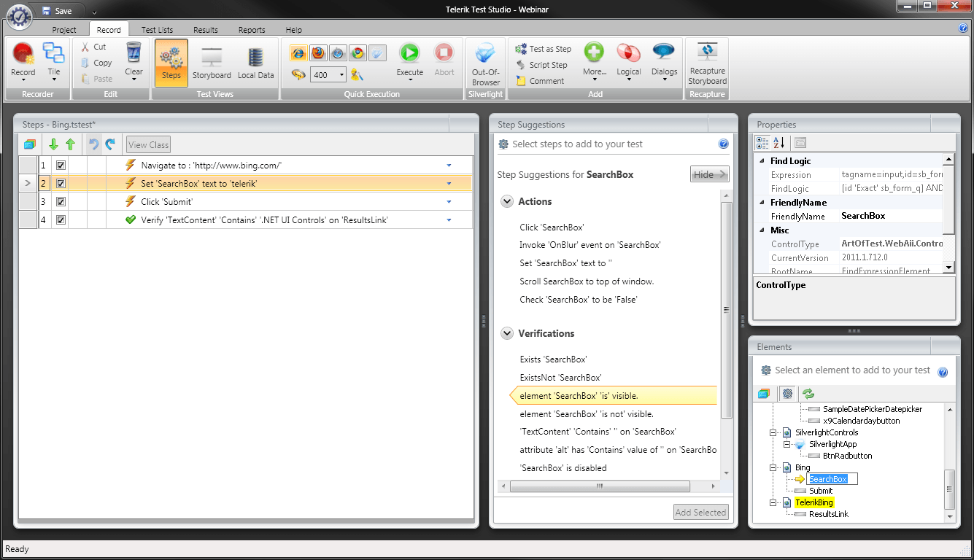Sort properties alphabetically
974x560 pixels.
coord(778,143)
